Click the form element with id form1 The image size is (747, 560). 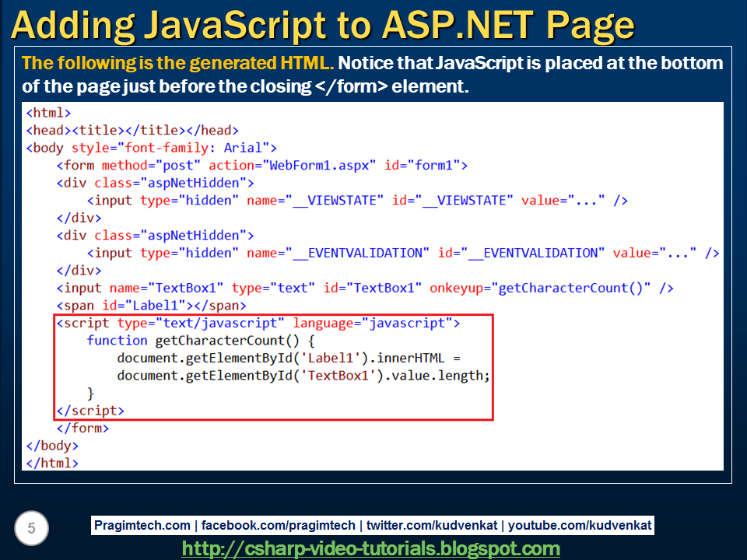click(x=257, y=165)
